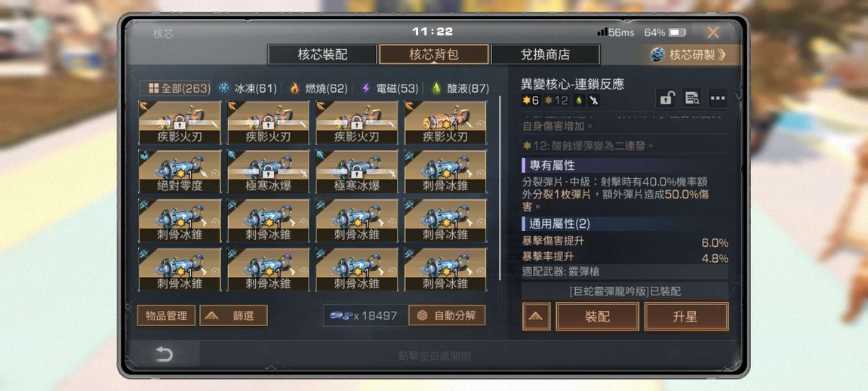Switch to the 核芯裝配 tab
Image resolution: width=868 pixels, height=391 pixels.
(323, 54)
